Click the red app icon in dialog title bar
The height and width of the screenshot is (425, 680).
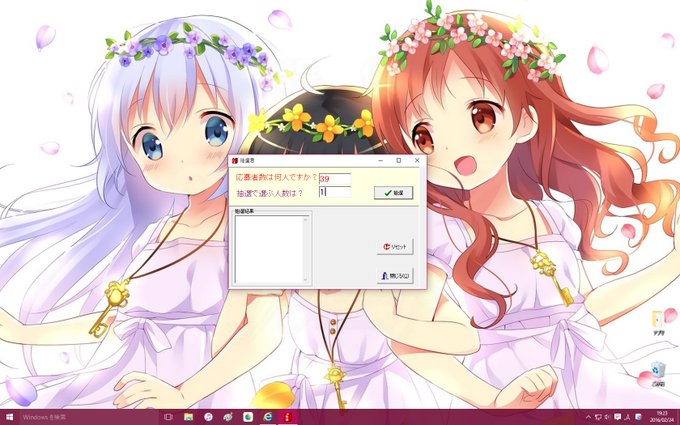click(x=235, y=161)
